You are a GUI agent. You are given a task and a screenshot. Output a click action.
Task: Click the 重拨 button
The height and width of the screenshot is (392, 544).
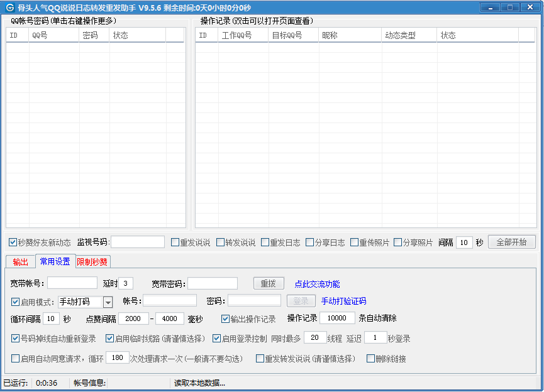269,283
